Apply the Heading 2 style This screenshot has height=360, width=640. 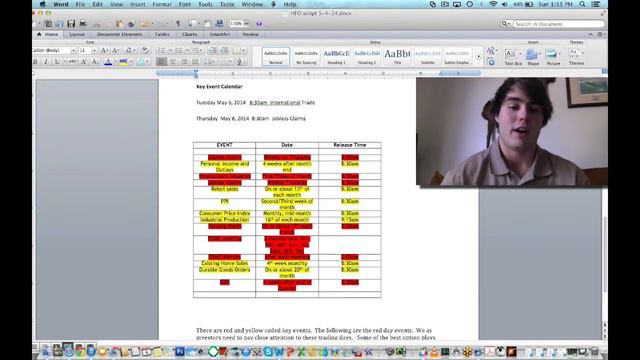pyautogui.click(x=367, y=57)
